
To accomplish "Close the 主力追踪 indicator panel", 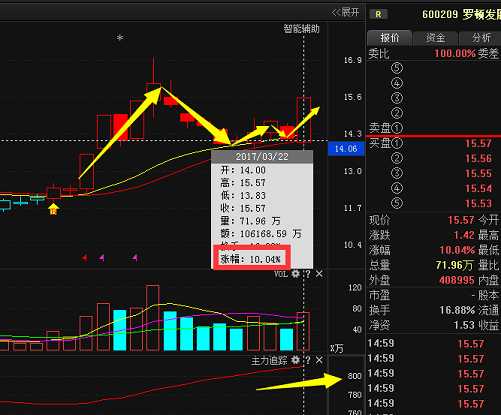I will pyautogui.click(x=319, y=360).
